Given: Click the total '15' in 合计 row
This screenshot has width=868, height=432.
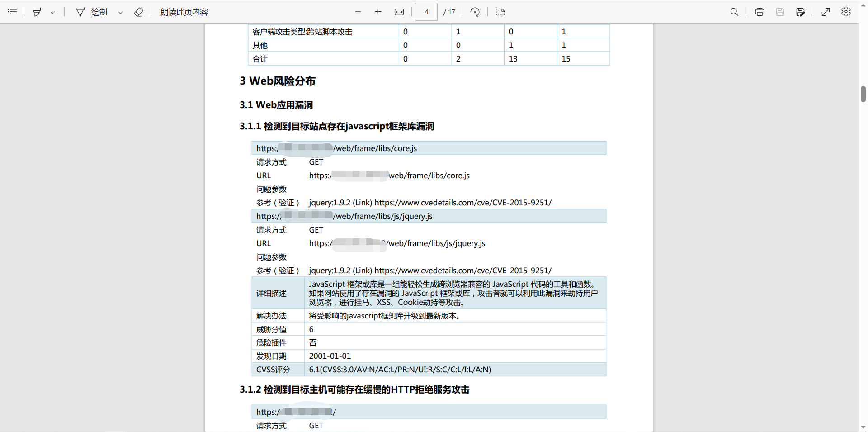Looking at the screenshot, I should coord(566,59).
